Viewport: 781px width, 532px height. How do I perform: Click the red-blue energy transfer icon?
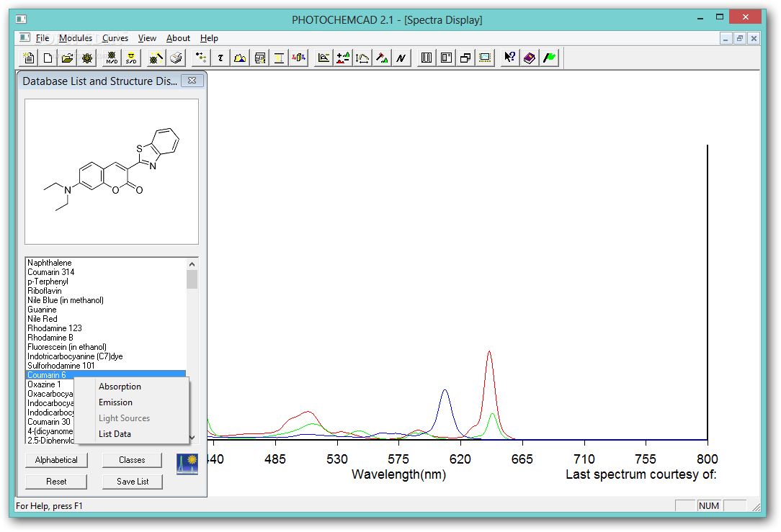pyautogui.click(x=299, y=58)
